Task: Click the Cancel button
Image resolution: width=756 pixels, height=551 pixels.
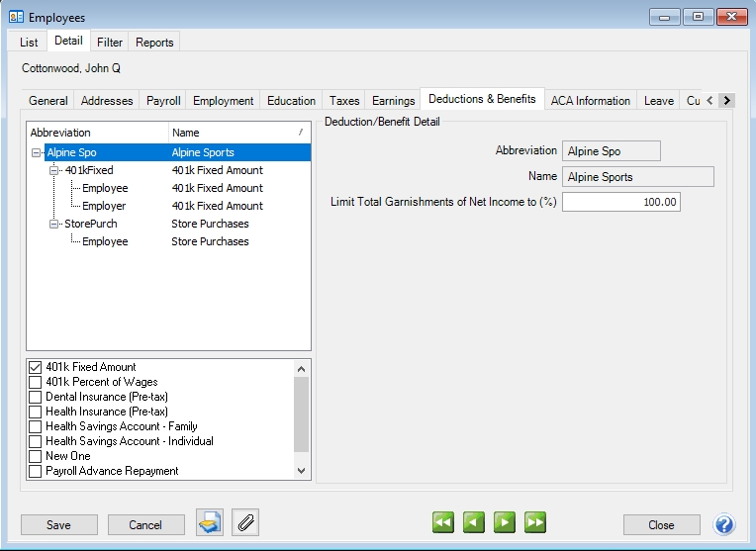Action: click(146, 525)
